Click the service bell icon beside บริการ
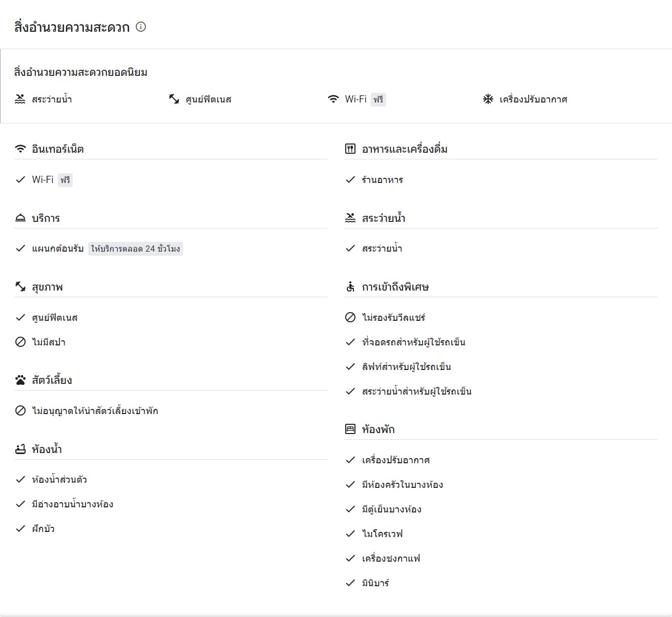Image resolution: width=672 pixels, height=617 pixels. [20, 218]
